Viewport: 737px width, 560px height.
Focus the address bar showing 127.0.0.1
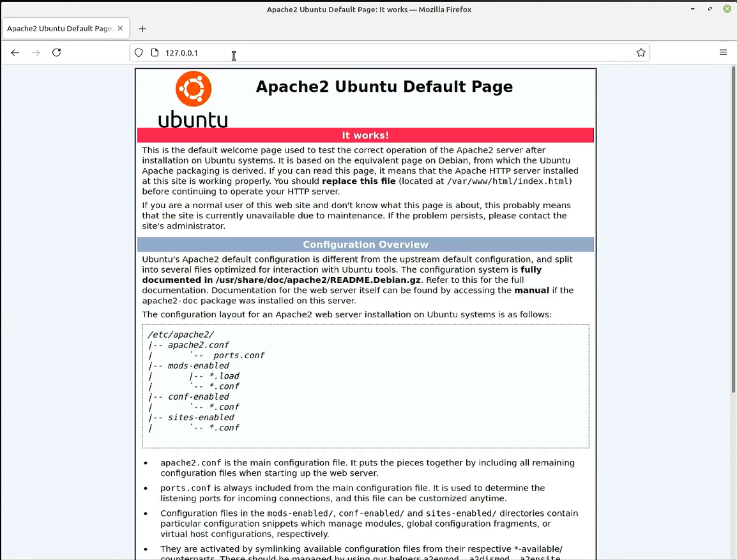coord(383,53)
